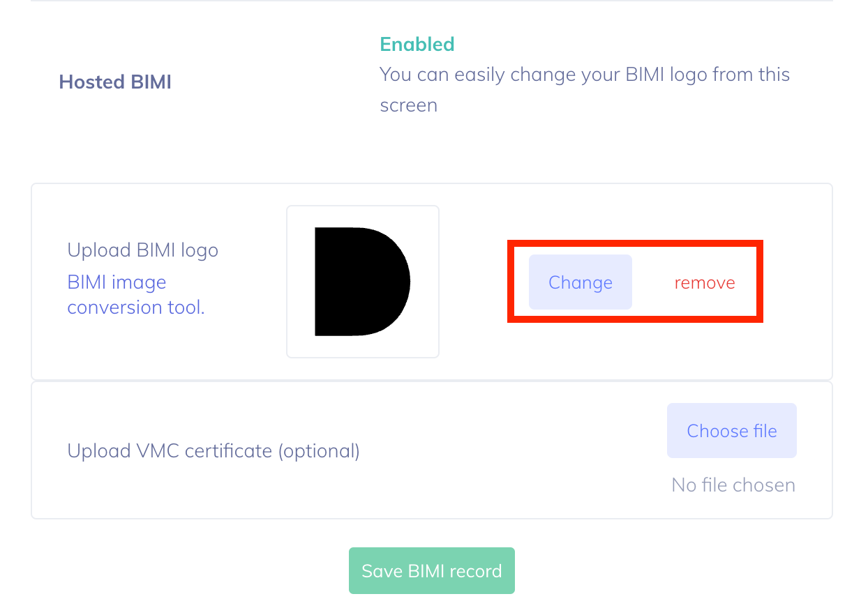
Task: Click the 'You can easily change' description
Action: [x=585, y=89]
